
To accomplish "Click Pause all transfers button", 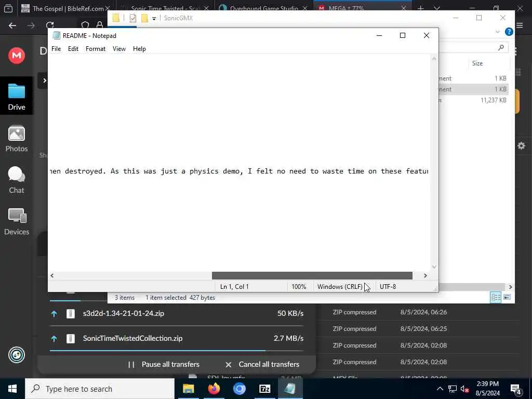I will [164, 364].
